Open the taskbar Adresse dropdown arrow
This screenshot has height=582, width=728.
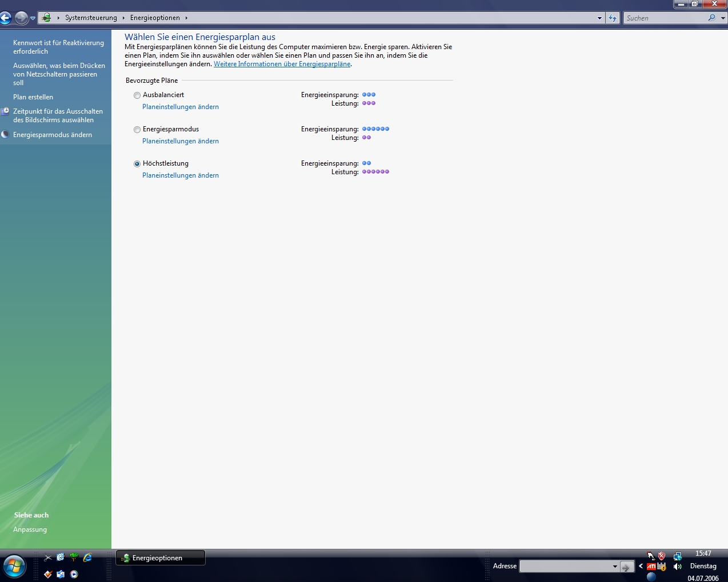(615, 567)
